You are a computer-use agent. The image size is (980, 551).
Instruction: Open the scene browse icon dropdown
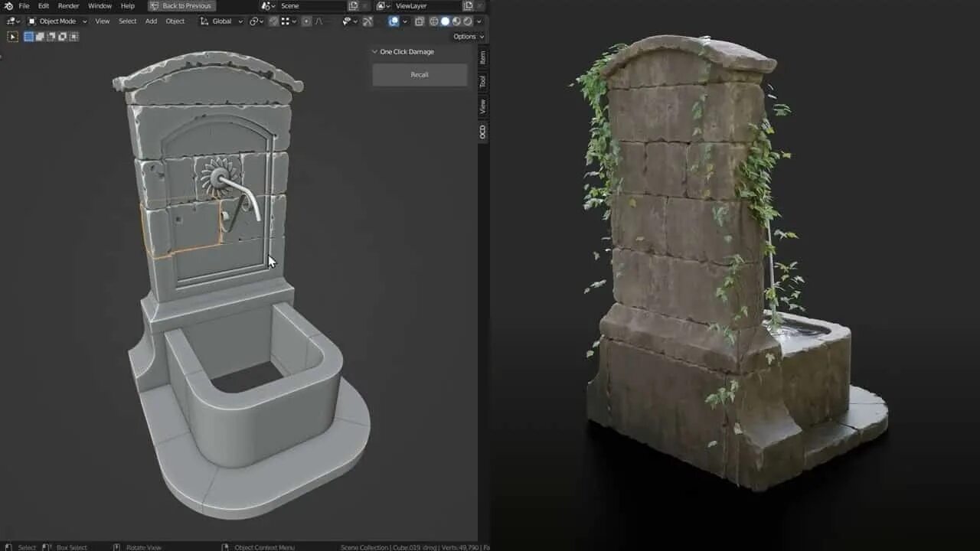(x=268, y=5)
